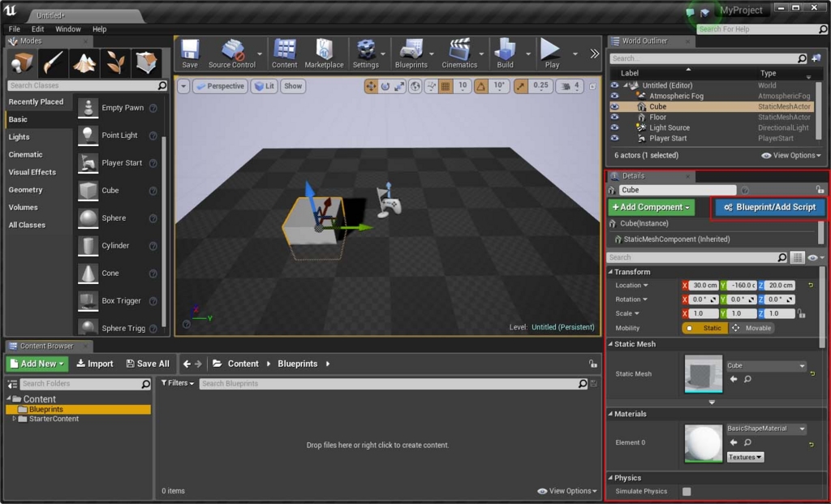Open the Help menu

(99, 29)
